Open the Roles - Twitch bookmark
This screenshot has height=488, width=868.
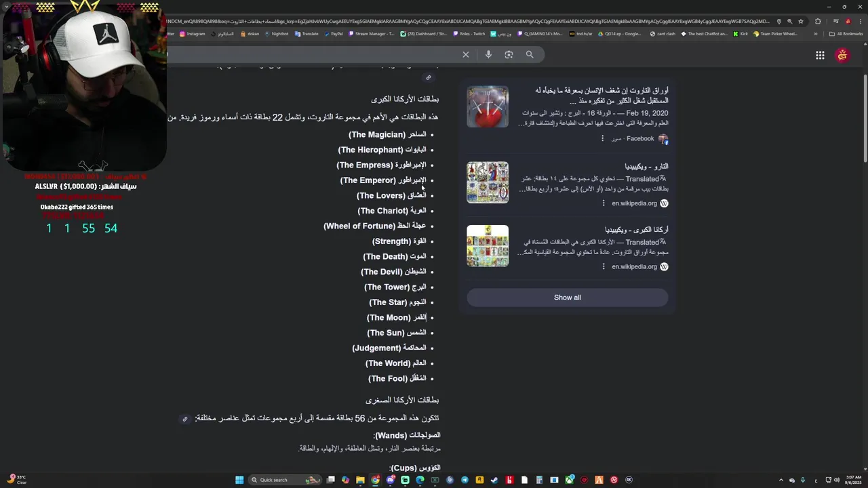tap(469, 34)
